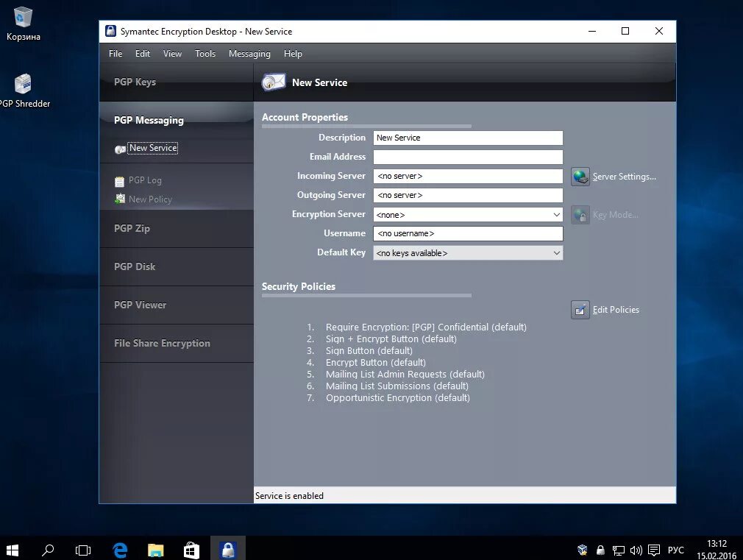Viewport: 743px width, 560px height.
Task: Select New Service item in sidebar
Action: [x=153, y=148]
